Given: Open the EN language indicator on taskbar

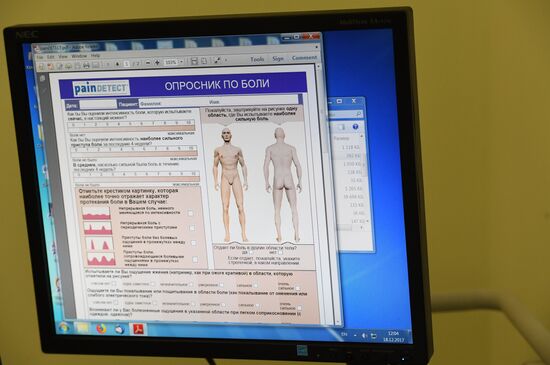Looking at the screenshot, I should 344,334.
